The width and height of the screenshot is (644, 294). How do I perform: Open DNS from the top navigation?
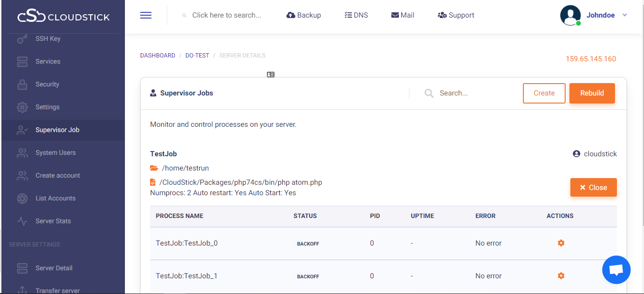coord(355,15)
